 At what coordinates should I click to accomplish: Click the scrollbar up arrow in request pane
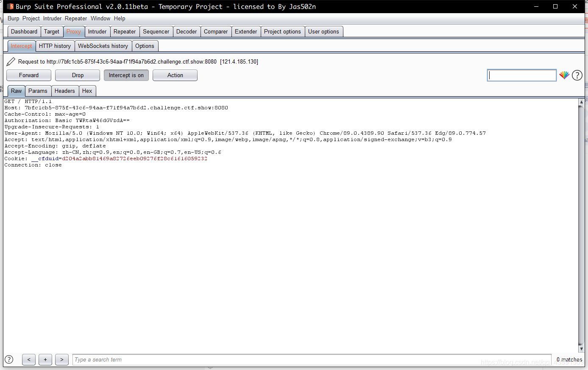pyautogui.click(x=581, y=102)
